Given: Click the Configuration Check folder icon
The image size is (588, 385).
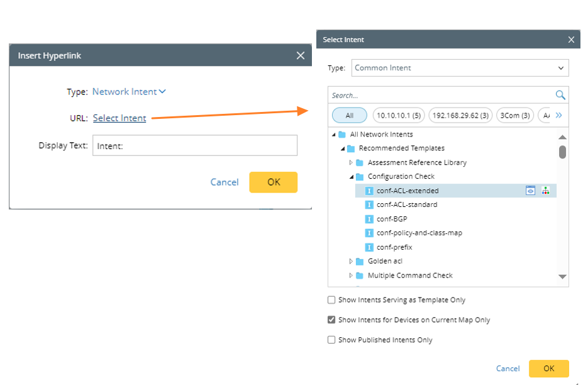Looking at the screenshot, I should point(360,177).
